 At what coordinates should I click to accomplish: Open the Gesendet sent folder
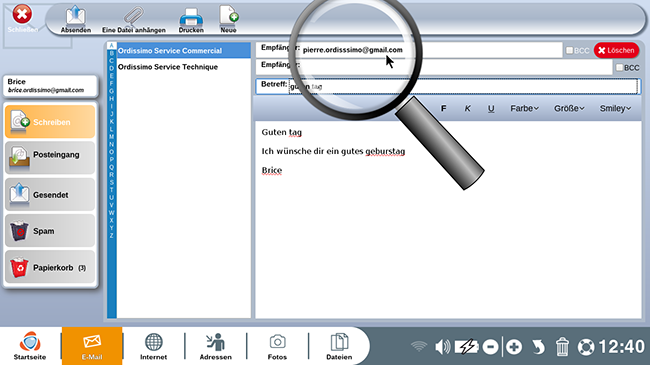point(50,194)
